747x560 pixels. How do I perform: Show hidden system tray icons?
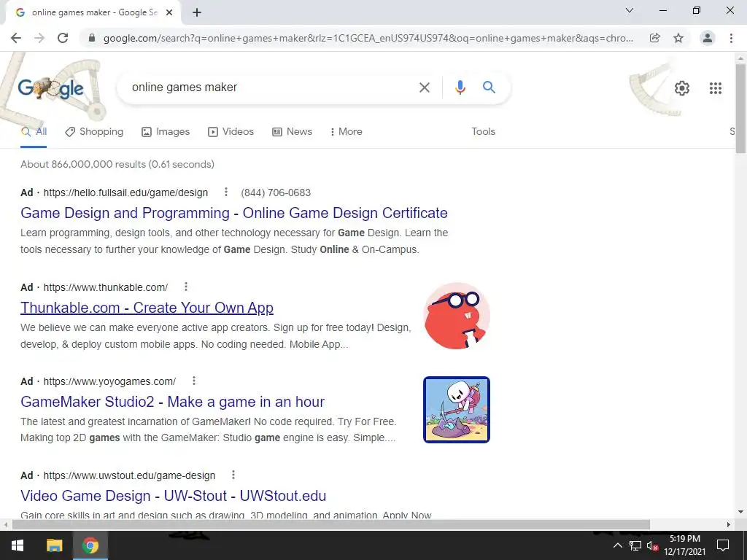pyautogui.click(x=617, y=545)
